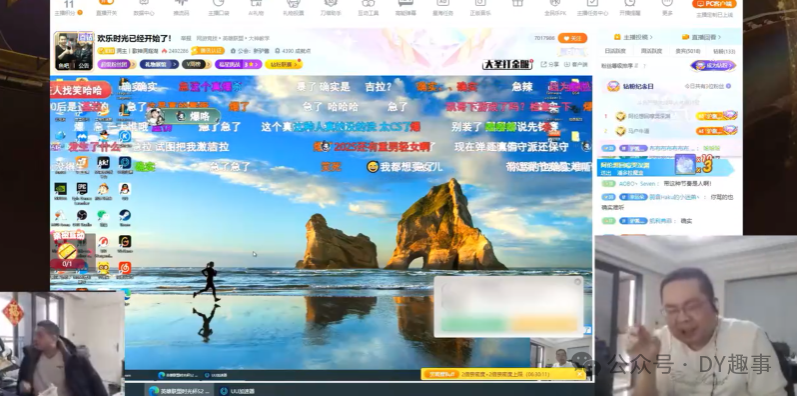Viewport: 797px width, 396px height.
Task: Switch to 周活跃度 tab
Action: pos(651,51)
